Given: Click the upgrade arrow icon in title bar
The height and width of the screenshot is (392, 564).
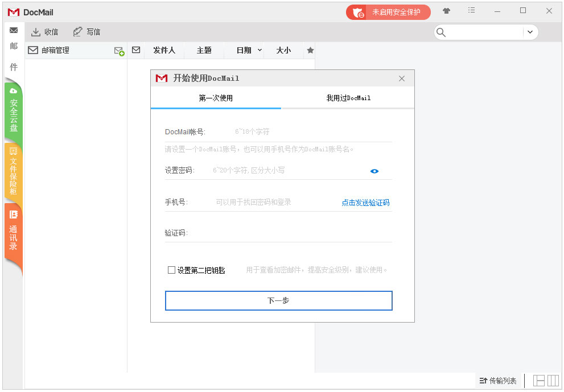Looking at the screenshot, I should pyautogui.click(x=447, y=11).
